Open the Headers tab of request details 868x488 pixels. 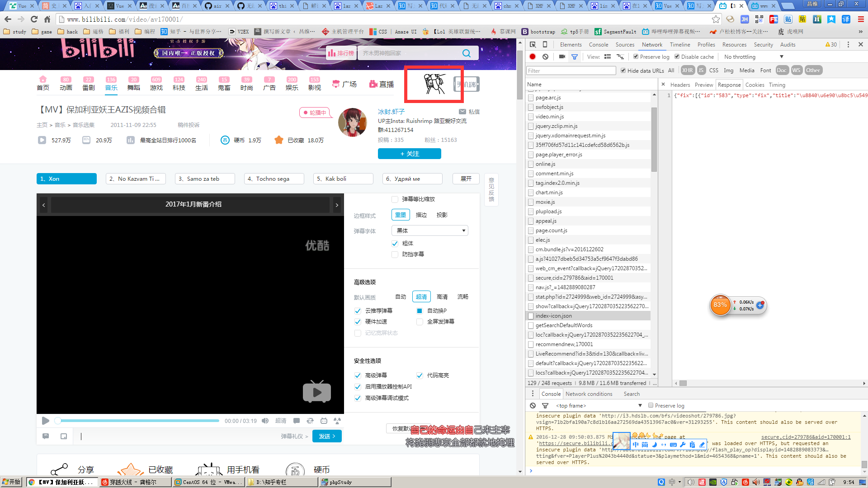(680, 85)
